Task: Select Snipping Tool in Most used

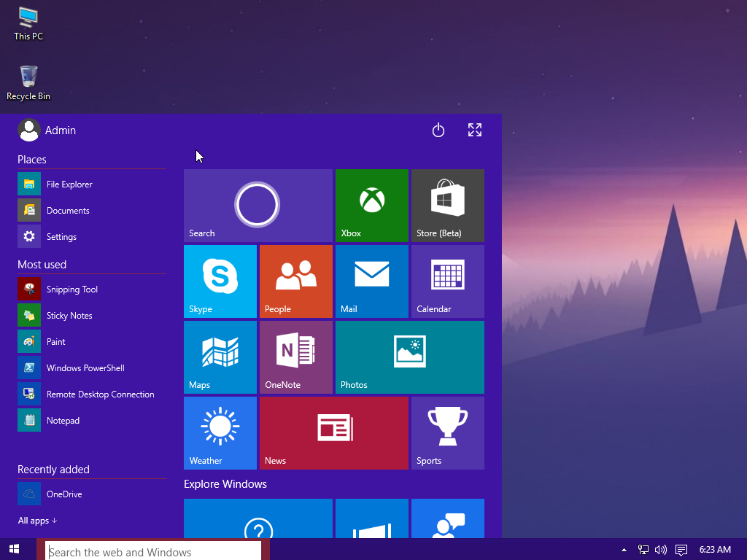Action: tap(71, 289)
